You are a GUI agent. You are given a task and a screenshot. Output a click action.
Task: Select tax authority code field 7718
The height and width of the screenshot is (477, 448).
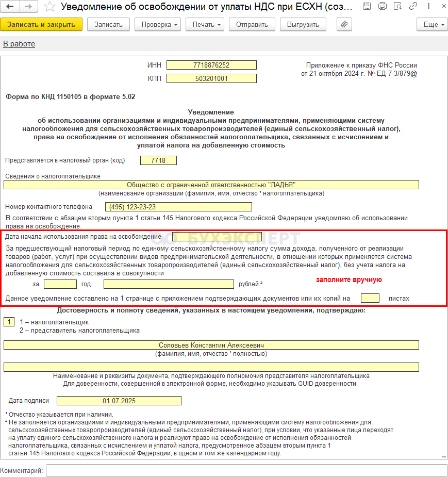158,160
